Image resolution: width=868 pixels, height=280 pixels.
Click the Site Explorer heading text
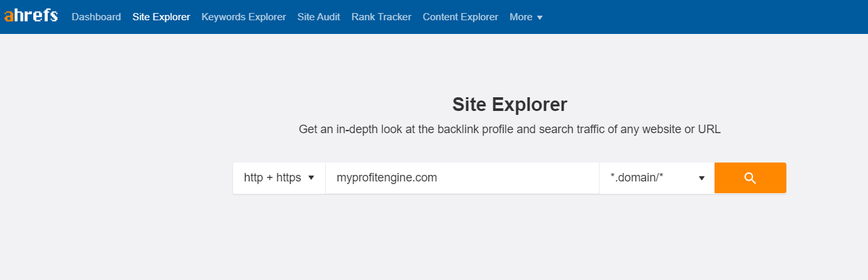[x=509, y=104]
